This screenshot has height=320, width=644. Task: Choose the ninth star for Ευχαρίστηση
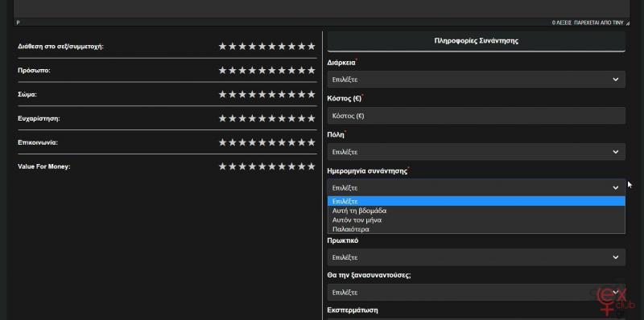pyautogui.click(x=301, y=118)
